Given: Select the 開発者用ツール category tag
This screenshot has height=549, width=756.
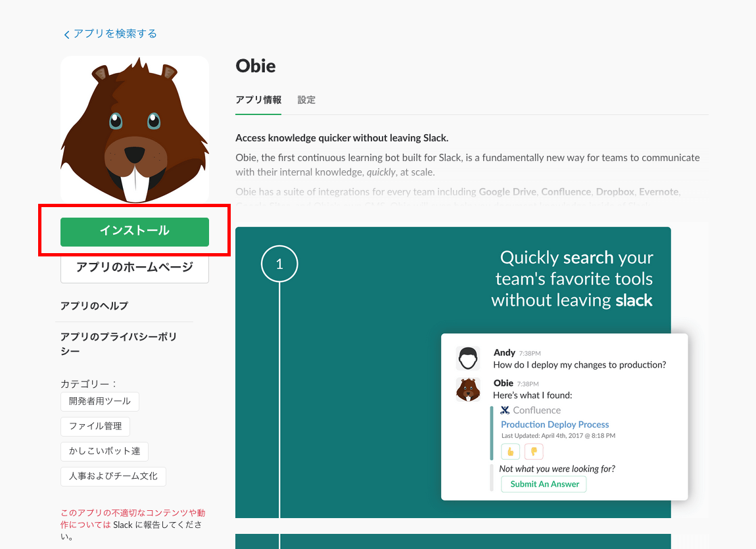Looking at the screenshot, I should [x=100, y=401].
